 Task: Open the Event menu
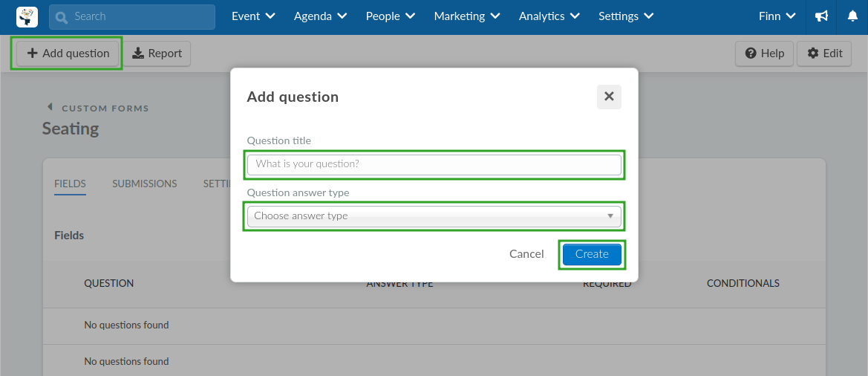click(253, 16)
